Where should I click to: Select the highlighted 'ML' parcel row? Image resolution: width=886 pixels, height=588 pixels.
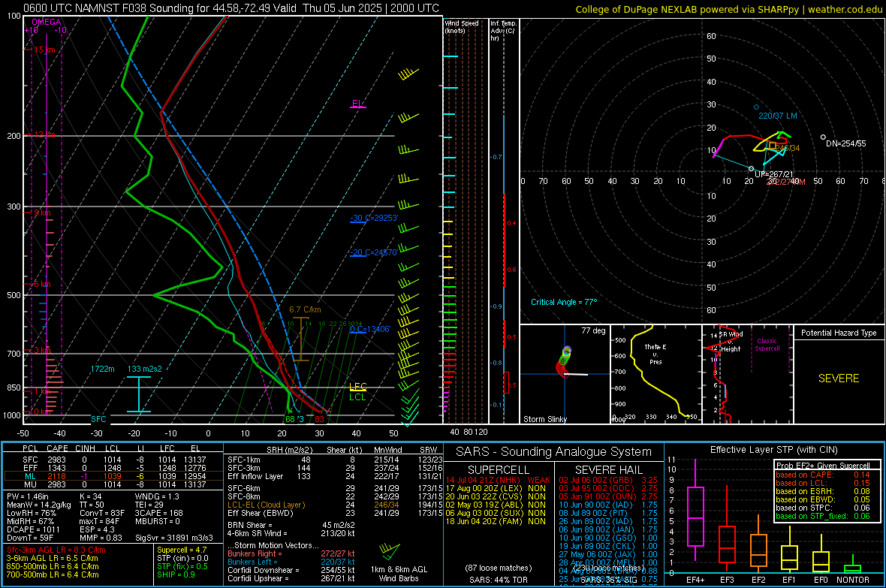113,476
